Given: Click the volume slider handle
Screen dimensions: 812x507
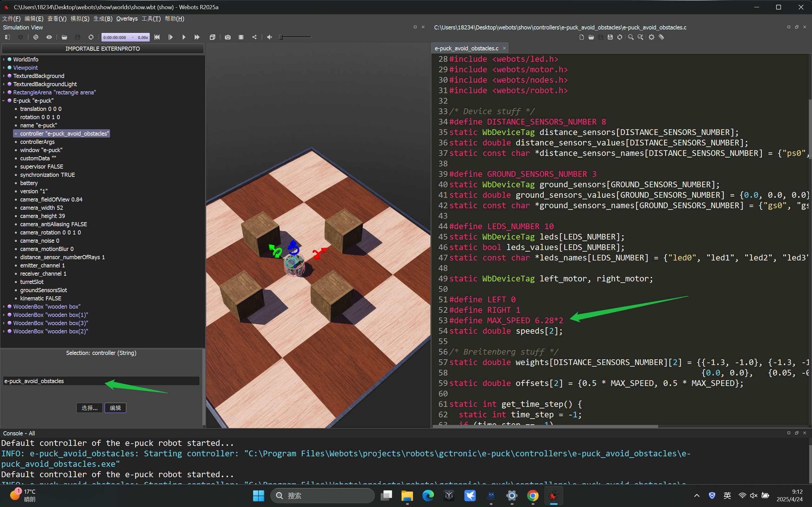Looking at the screenshot, I should [x=281, y=37].
